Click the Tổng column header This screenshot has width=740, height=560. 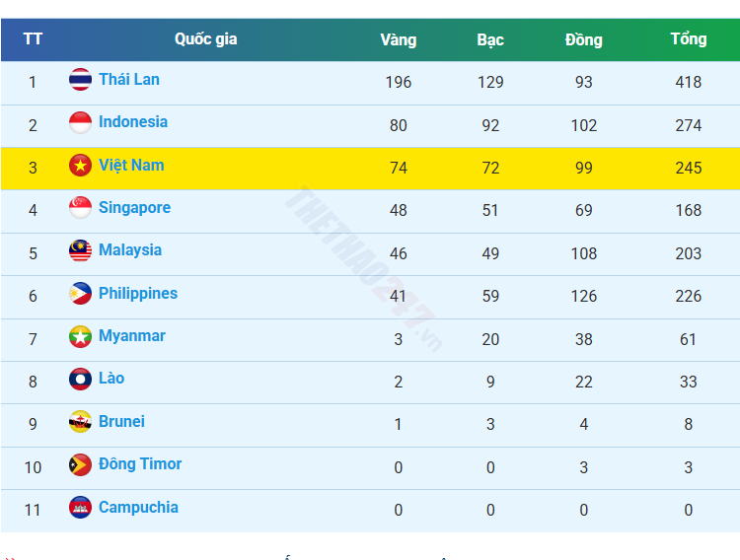pyautogui.click(x=688, y=39)
